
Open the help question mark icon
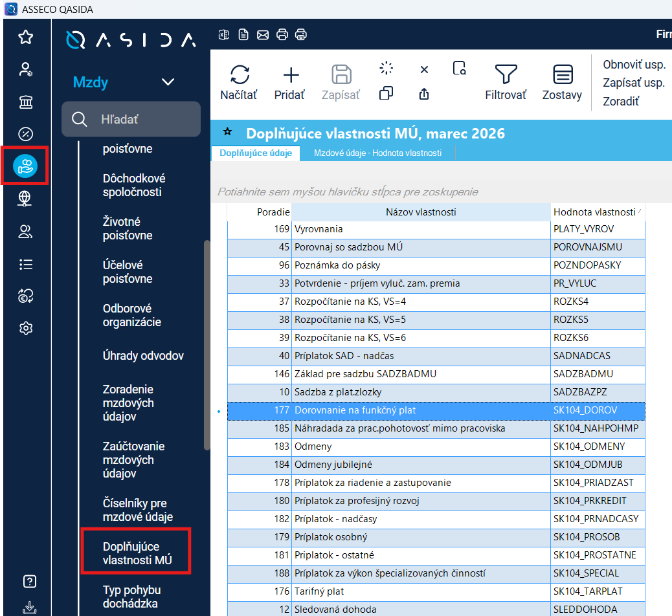click(29, 581)
